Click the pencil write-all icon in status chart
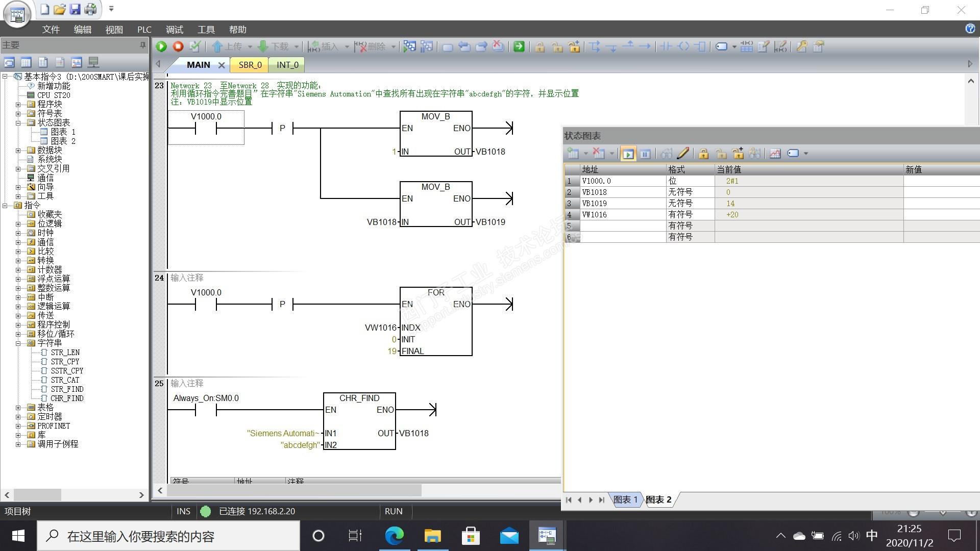The width and height of the screenshot is (980, 551). click(x=683, y=153)
